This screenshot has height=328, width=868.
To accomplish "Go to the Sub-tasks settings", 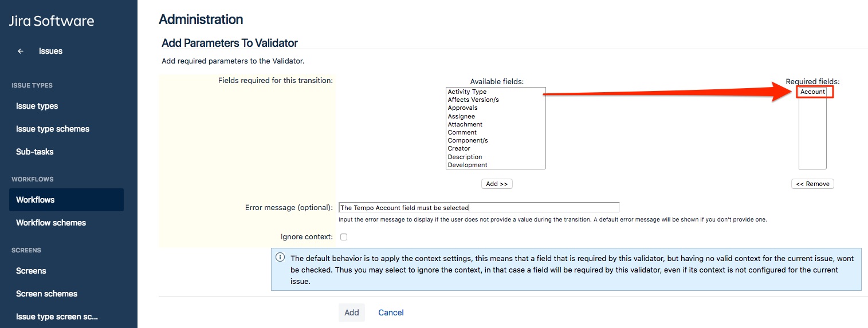I will (35, 152).
